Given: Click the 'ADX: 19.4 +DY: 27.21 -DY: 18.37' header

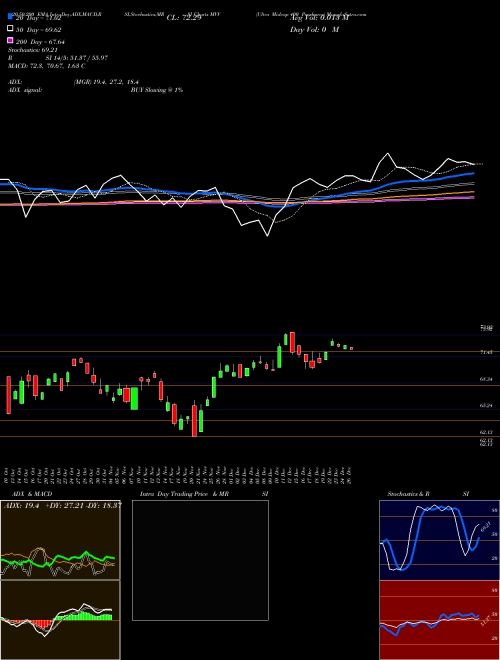Looking at the screenshot, I should [x=62, y=505].
